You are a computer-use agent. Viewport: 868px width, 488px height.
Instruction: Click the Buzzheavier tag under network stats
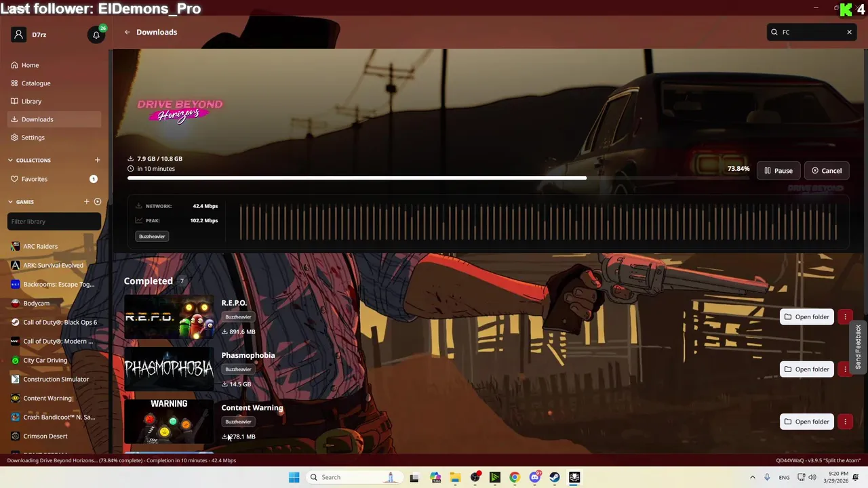tap(152, 237)
